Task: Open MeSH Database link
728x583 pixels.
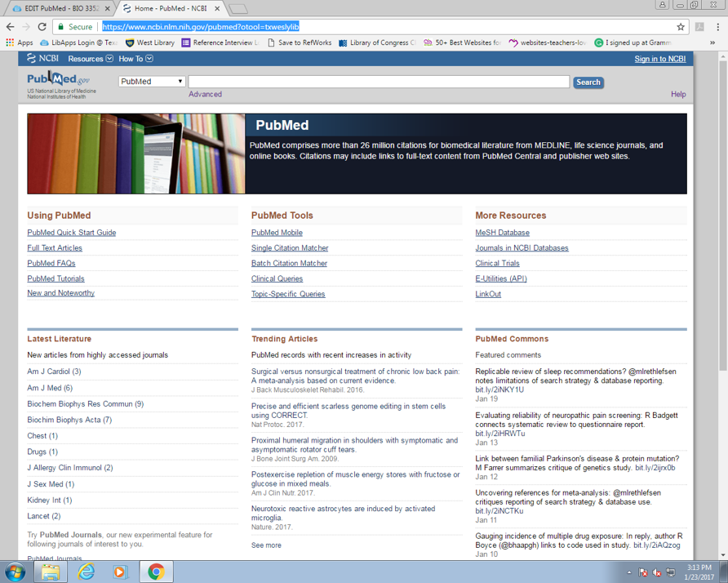Action: click(503, 232)
